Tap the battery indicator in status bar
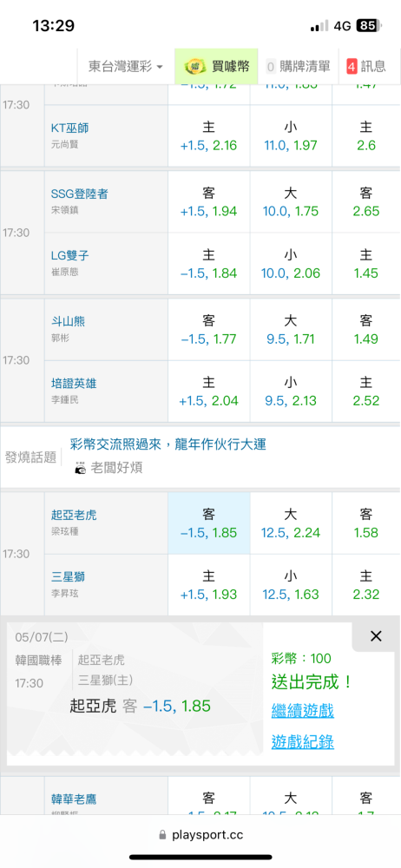The width and height of the screenshot is (401, 868). click(x=368, y=25)
